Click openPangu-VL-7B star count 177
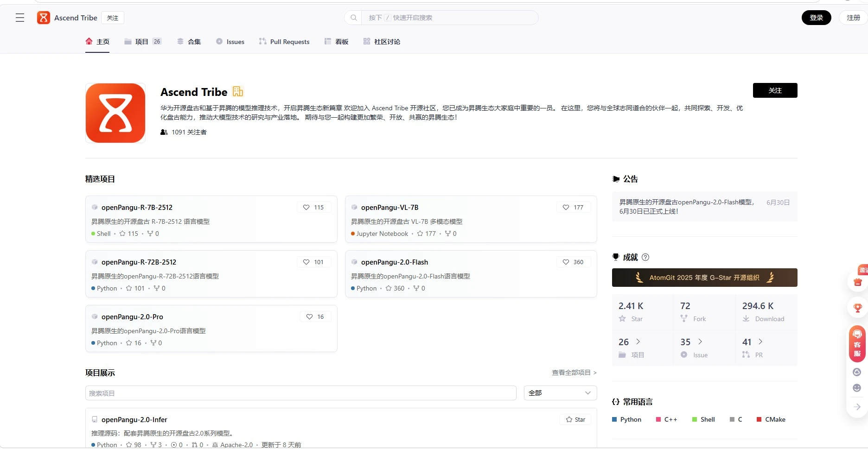The image size is (868, 449). [427, 234]
